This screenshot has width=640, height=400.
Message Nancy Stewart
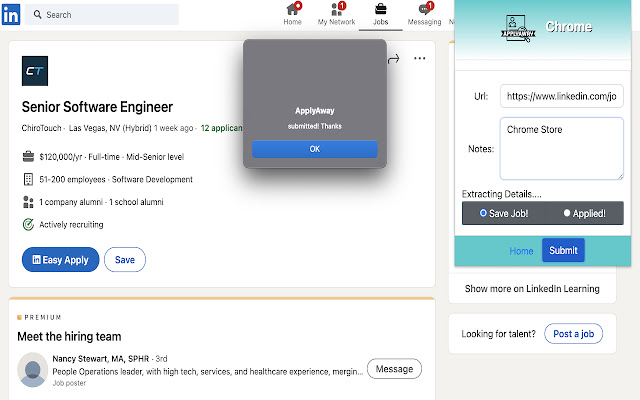[394, 369]
